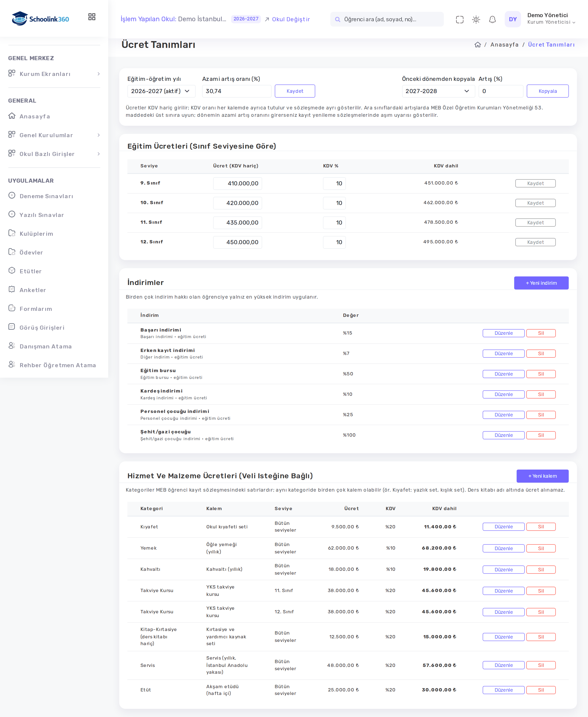Click the Kopyala button

[x=547, y=91]
